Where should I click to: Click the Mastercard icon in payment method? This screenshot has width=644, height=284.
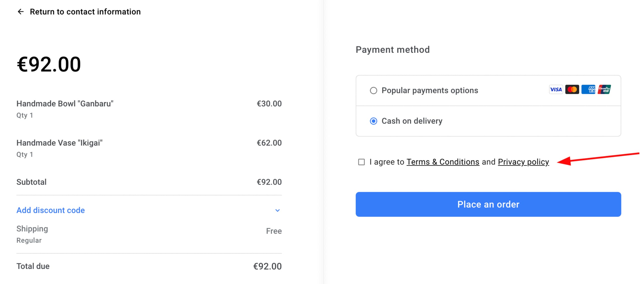coord(572,89)
